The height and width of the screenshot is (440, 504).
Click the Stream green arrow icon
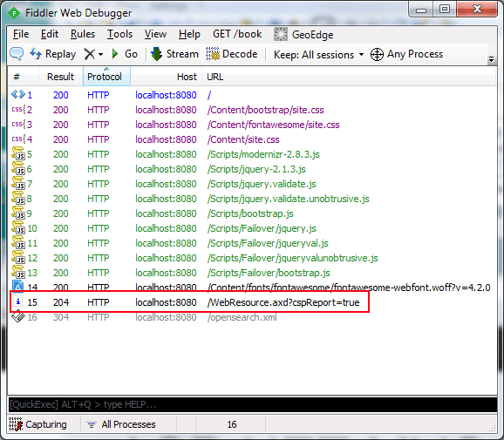pos(157,54)
